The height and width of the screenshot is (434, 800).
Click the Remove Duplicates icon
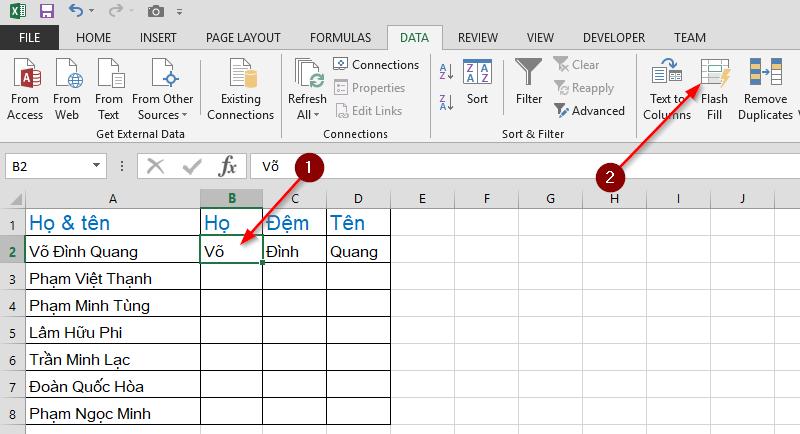(x=765, y=77)
